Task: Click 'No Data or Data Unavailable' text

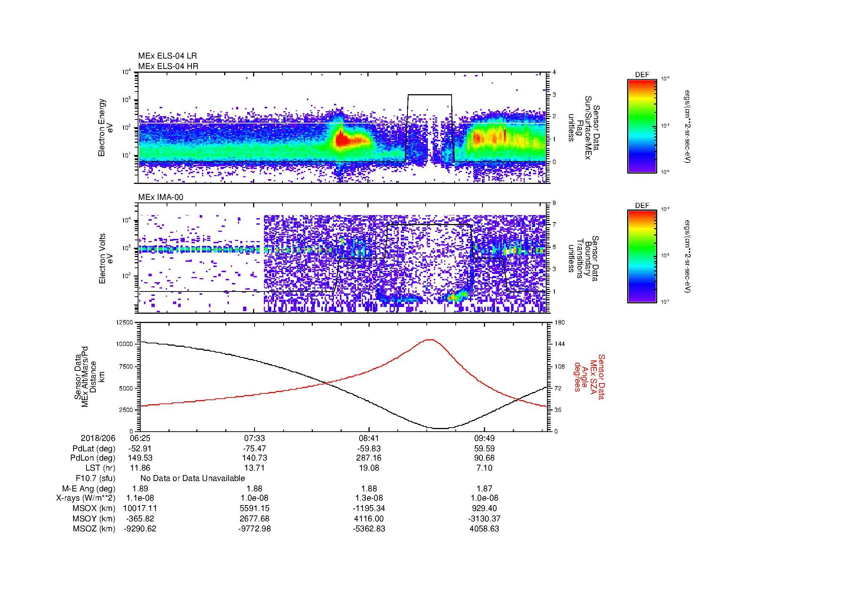Action: [x=193, y=478]
